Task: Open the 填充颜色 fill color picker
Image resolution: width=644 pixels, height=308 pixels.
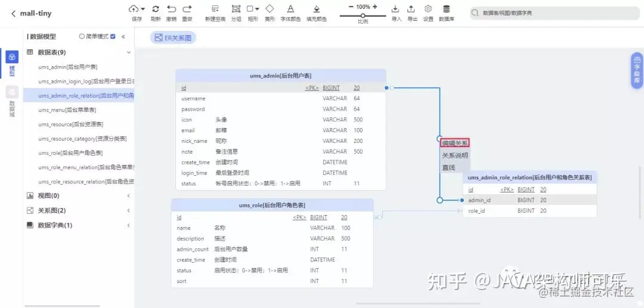Action: point(316,8)
